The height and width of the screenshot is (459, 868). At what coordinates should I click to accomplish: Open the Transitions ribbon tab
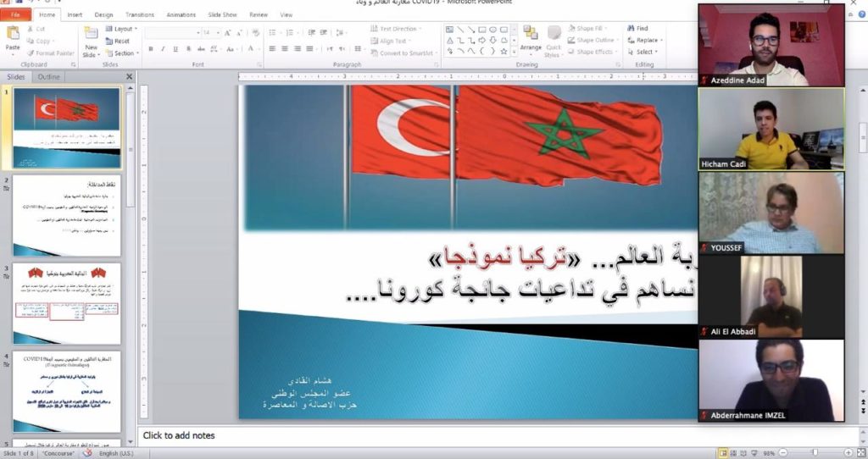140,14
